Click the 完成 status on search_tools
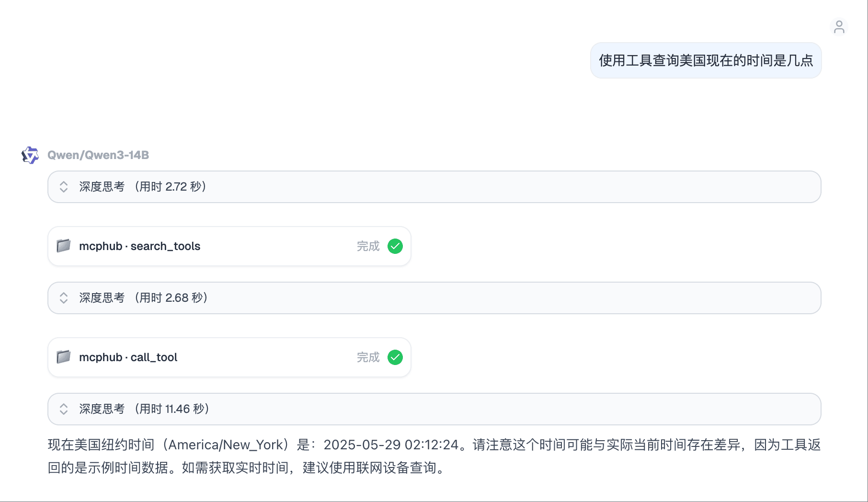 [x=368, y=246]
